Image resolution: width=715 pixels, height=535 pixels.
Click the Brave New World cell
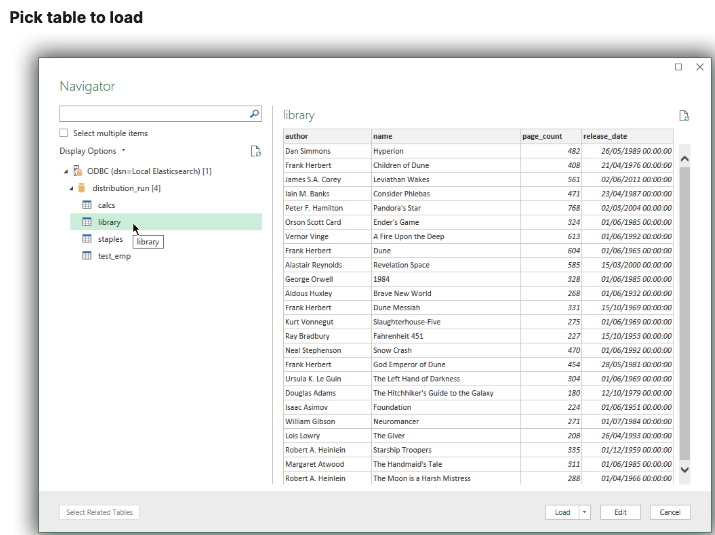coord(446,293)
